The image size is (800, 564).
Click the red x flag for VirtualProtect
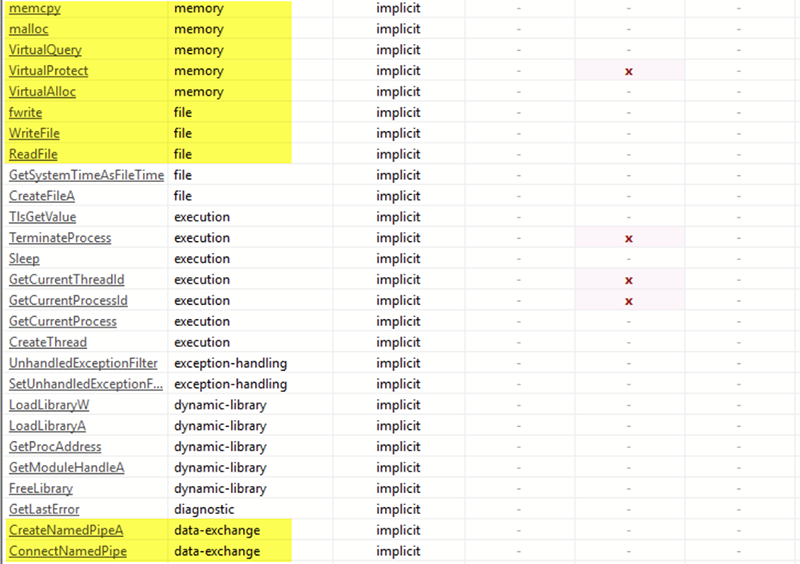[x=629, y=71]
